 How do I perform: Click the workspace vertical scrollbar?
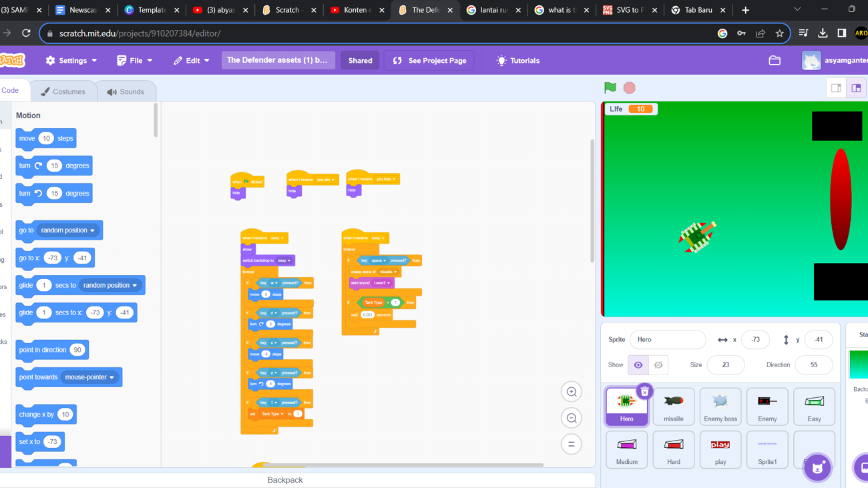coord(592,200)
